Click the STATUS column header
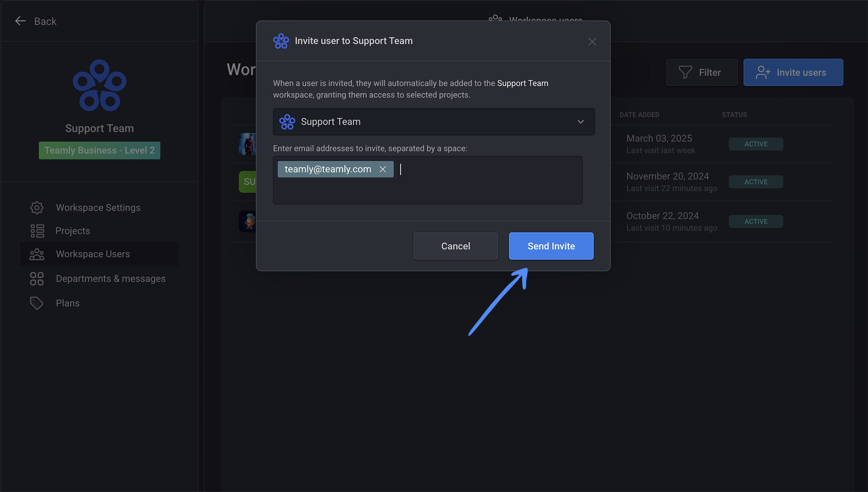 (x=734, y=115)
